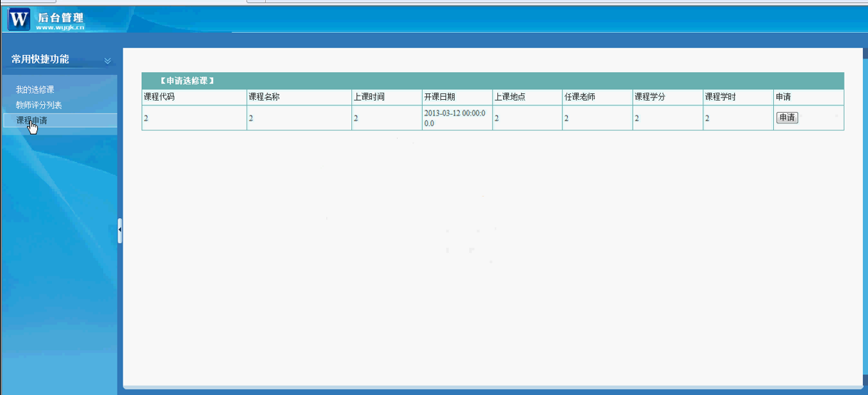Screen dimensions: 868x395
Task: Collapse the 常用快捷功能 panel chevron
Action: tap(108, 61)
